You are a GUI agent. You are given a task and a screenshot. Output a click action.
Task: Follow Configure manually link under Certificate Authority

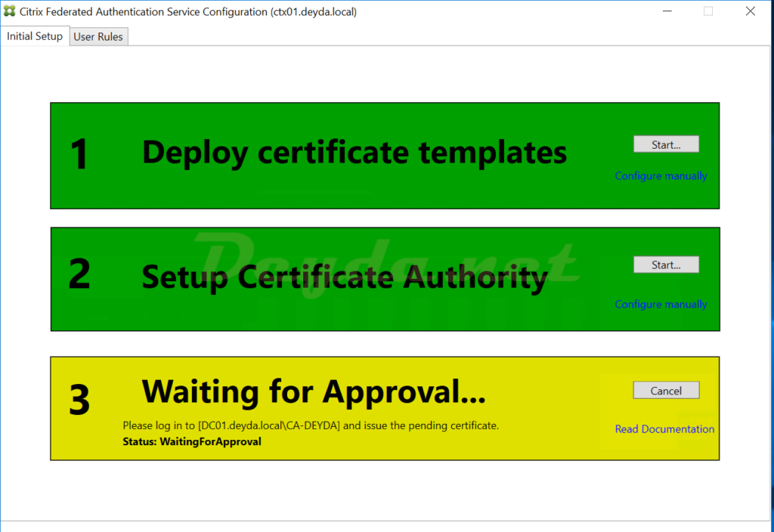pyautogui.click(x=661, y=305)
